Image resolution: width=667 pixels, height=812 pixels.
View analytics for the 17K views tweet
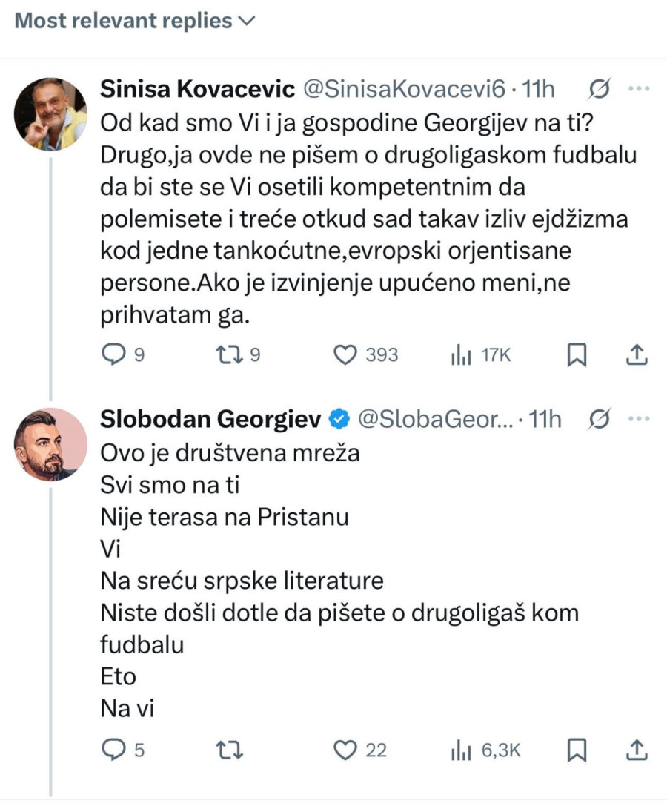pos(461,355)
